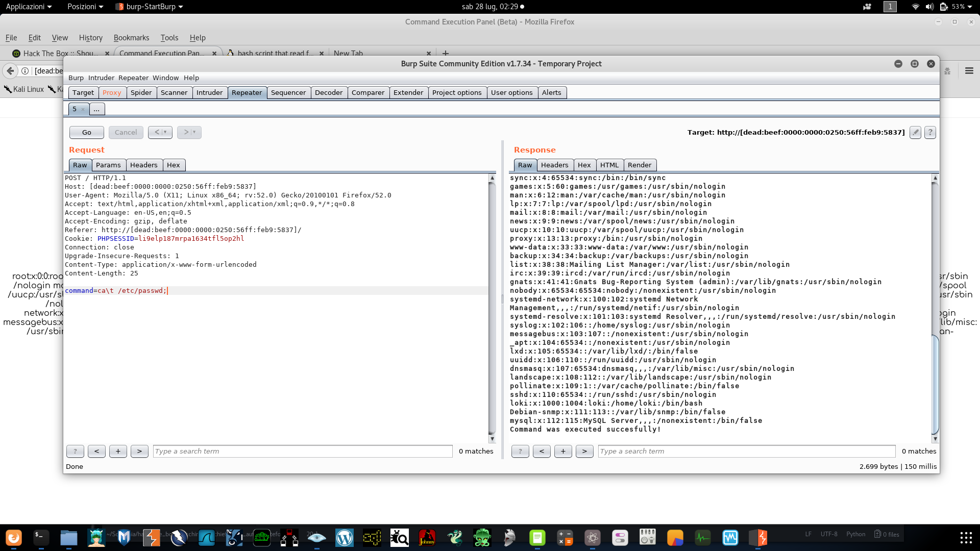Click the site info icon in URL bar
The height and width of the screenshot is (551, 980).
(x=25, y=71)
